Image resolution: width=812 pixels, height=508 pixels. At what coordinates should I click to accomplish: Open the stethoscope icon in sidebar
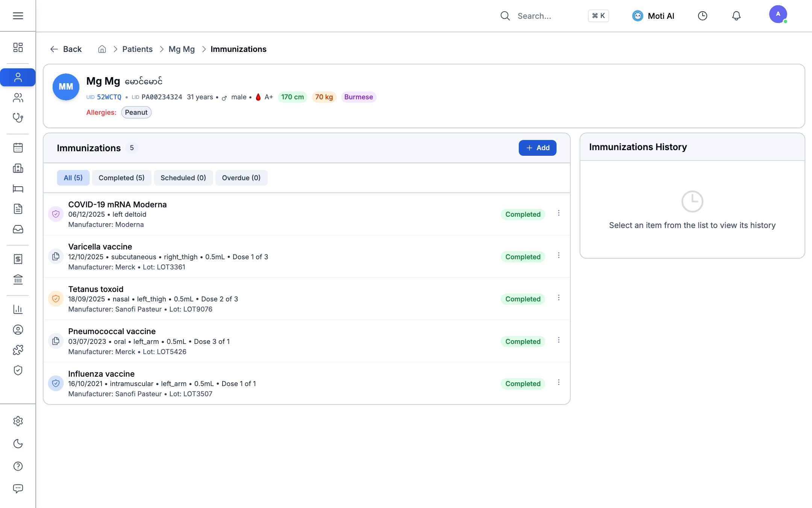coord(18,118)
